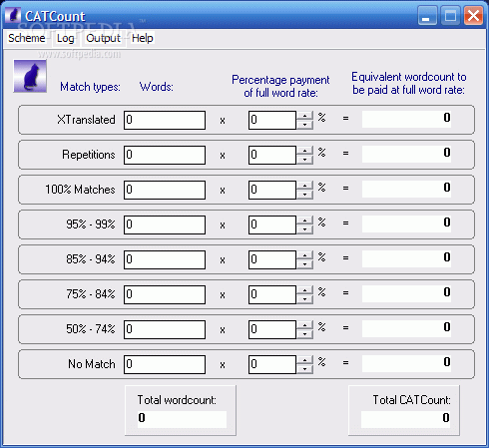This screenshot has width=489, height=448.
Task: Decrease 75% - 84% percentage with down arrow
Action: [x=304, y=299]
